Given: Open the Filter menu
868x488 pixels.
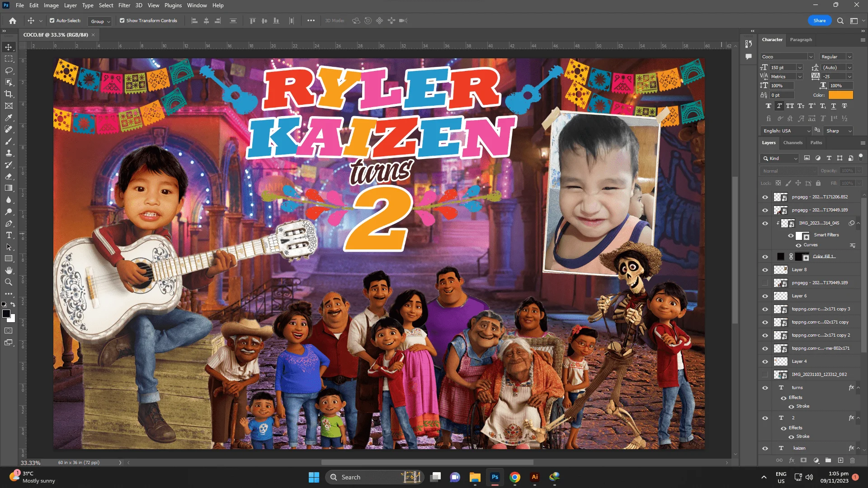Looking at the screenshot, I should (x=124, y=5).
